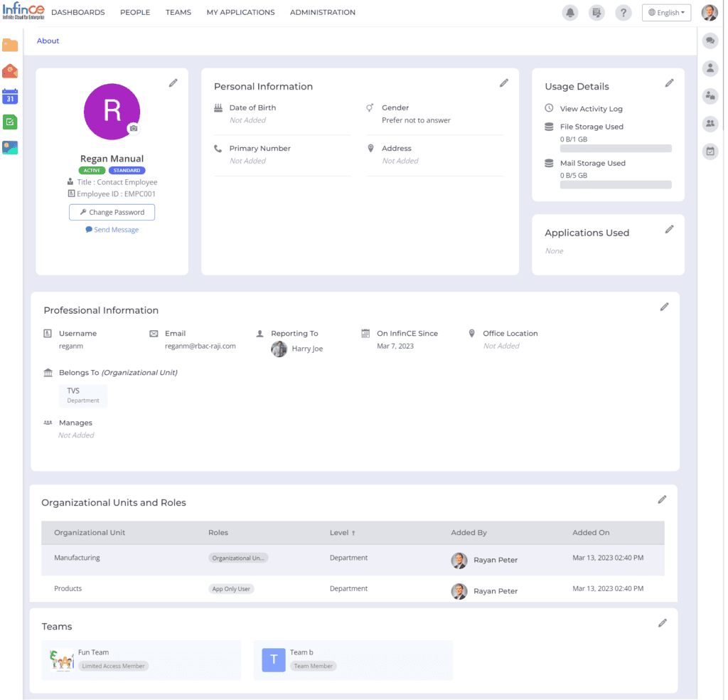Image resolution: width=728 pixels, height=700 pixels.
Task: Open the Team b card
Action: (x=353, y=660)
